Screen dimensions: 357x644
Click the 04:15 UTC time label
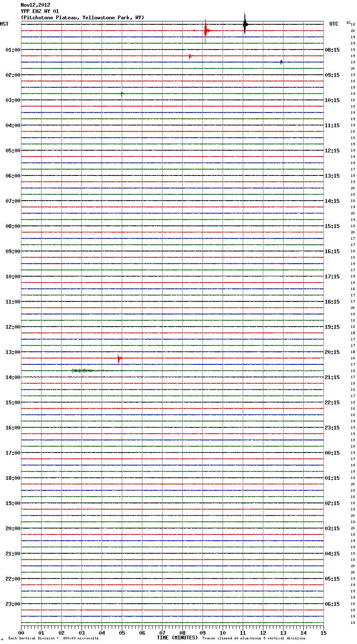pos(332,554)
